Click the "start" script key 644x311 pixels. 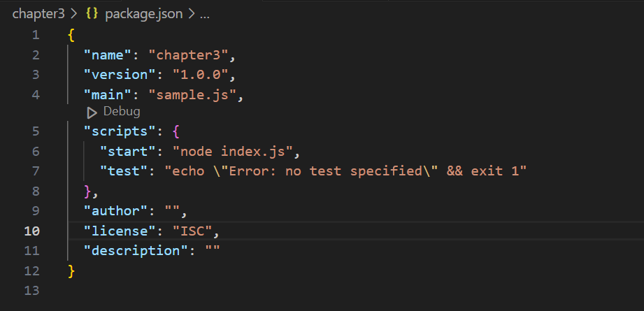click(128, 152)
